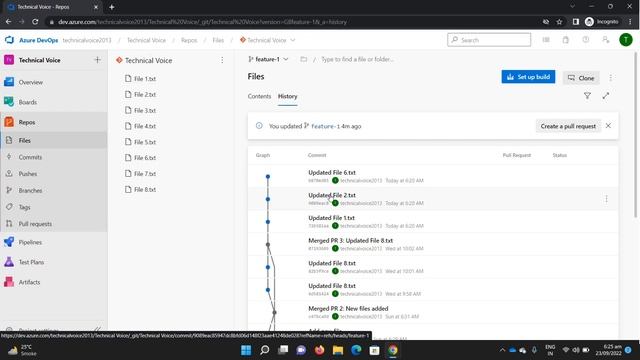Open marketplace shopping bag icon

(566, 40)
